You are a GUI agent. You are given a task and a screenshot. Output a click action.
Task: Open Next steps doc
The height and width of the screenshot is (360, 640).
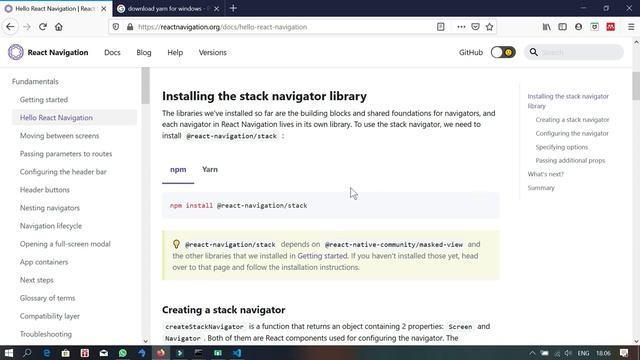point(36,280)
